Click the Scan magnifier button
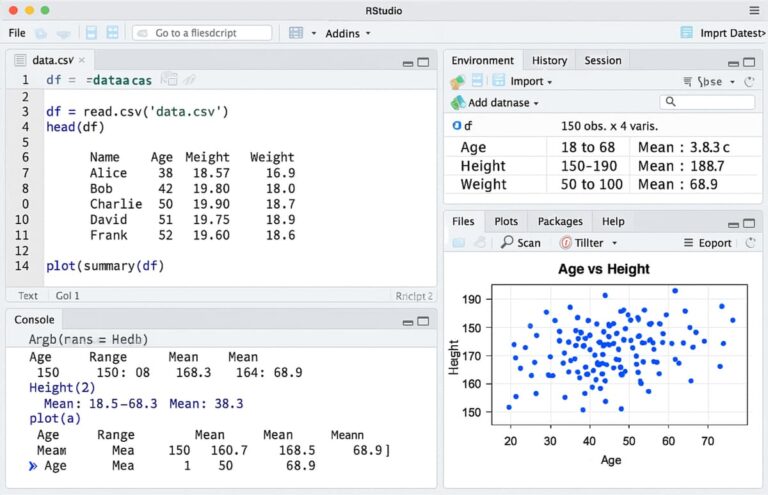The image size is (768, 495). coord(521,242)
